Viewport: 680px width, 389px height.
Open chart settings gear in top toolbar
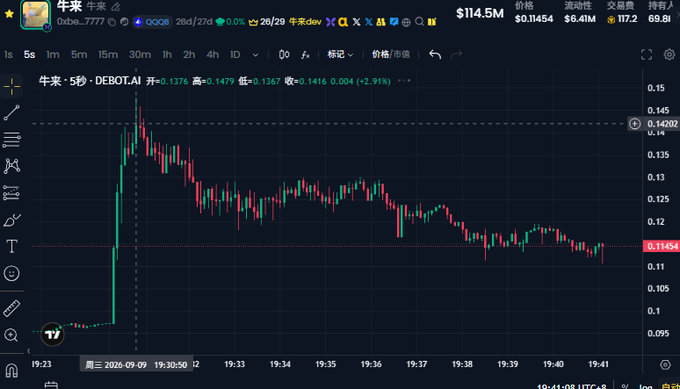click(669, 55)
